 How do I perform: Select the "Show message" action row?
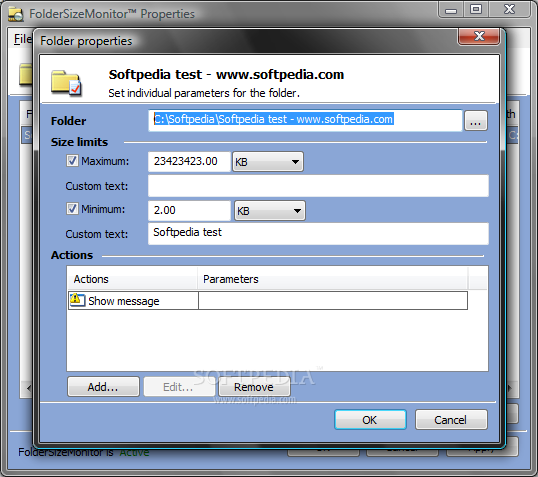268,301
